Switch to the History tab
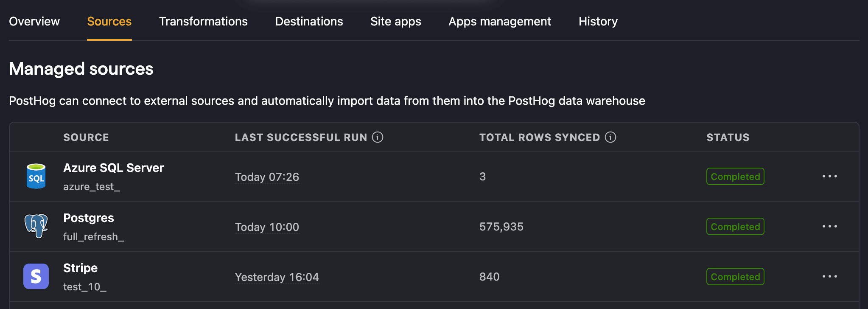This screenshot has width=868, height=309. [598, 21]
